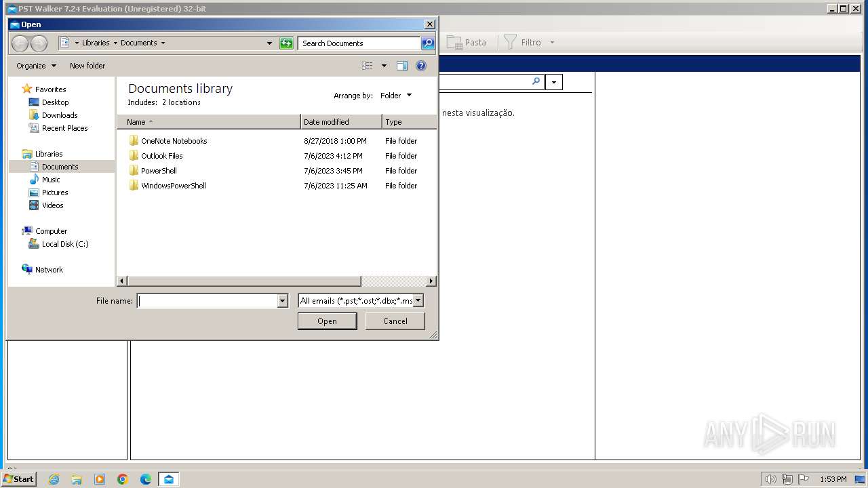Viewport: 868px width, 488px height.
Task: Click Libraries header in navigation pane
Action: [49, 154]
